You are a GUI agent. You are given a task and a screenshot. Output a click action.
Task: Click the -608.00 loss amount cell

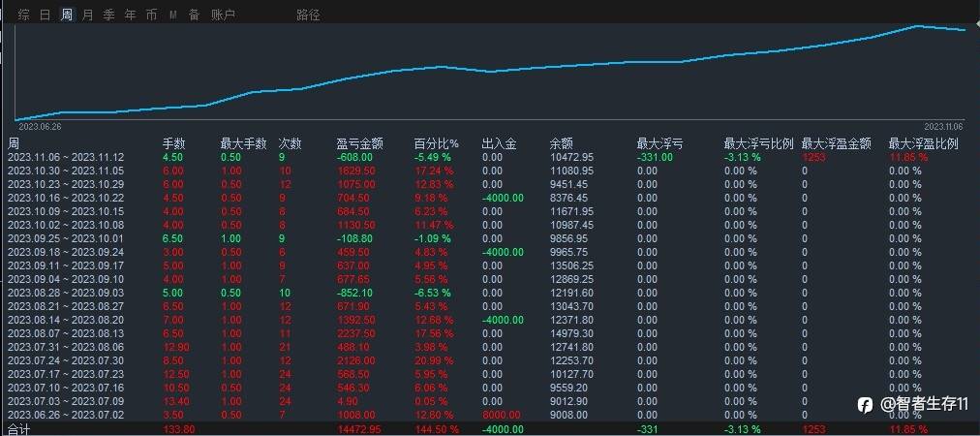[354, 157]
